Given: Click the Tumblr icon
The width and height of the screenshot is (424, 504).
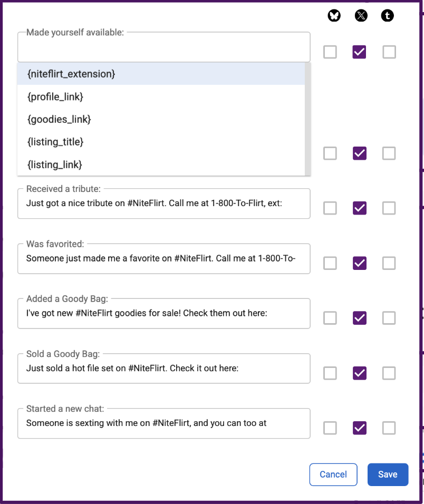Looking at the screenshot, I should coord(388,15).
